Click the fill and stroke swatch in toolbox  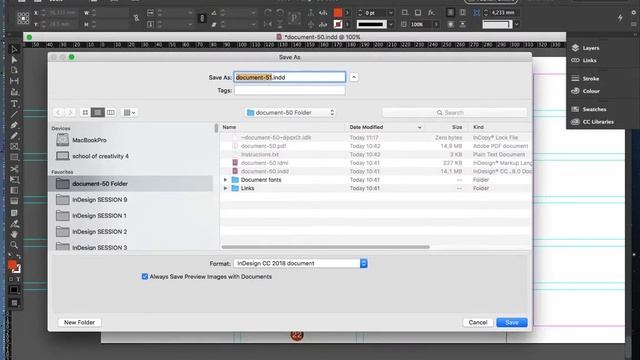coord(14,266)
